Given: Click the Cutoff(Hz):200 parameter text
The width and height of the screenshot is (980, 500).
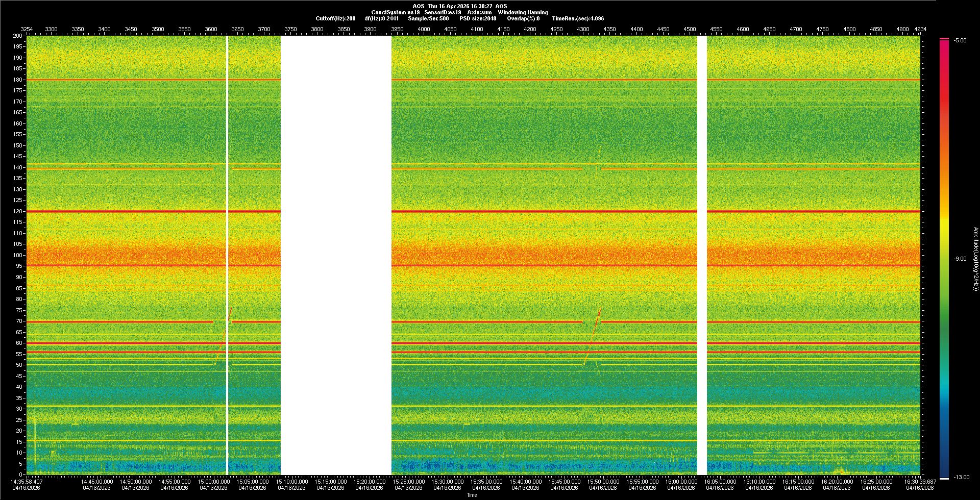Looking at the screenshot, I should [x=335, y=18].
